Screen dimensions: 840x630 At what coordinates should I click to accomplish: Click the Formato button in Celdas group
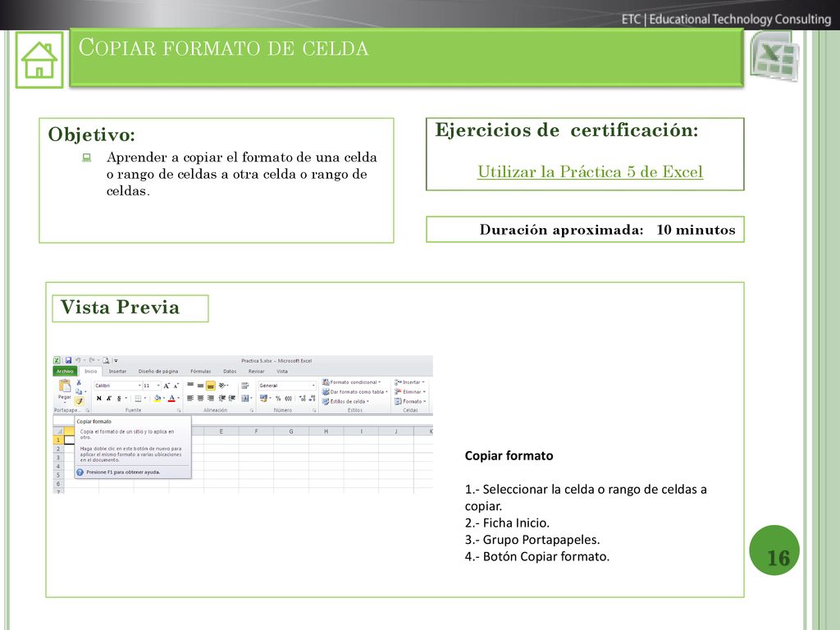(410, 401)
